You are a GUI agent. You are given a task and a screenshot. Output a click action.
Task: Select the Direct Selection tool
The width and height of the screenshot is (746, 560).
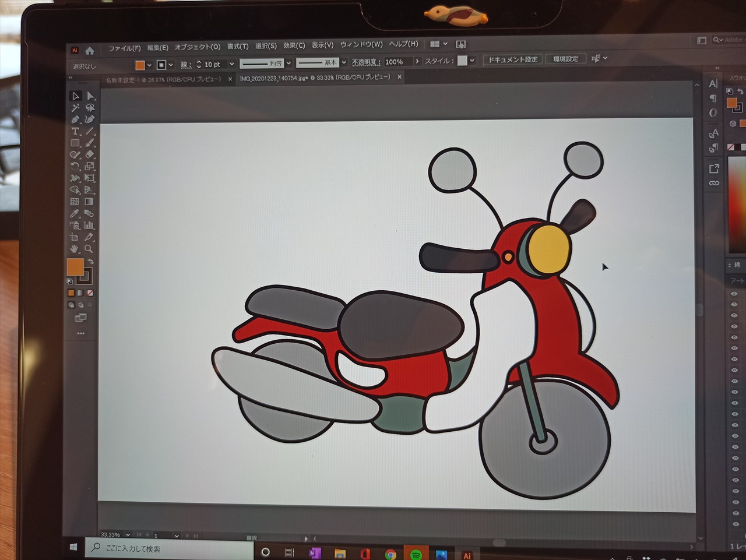click(90, 96)
